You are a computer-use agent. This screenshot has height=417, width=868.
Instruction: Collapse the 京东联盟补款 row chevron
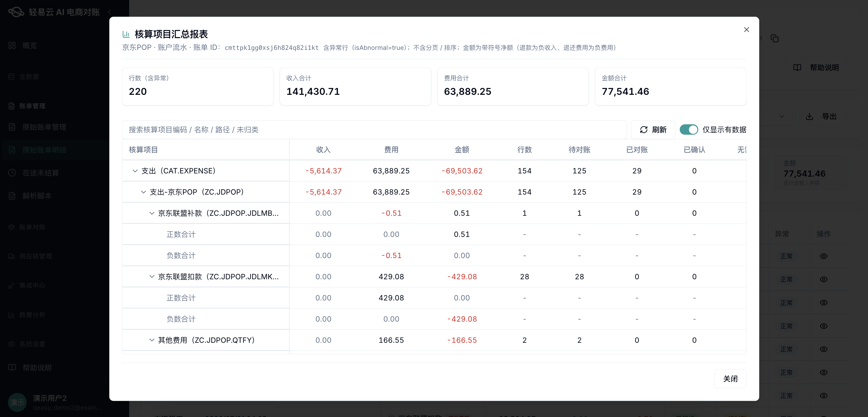pos(152,213)
